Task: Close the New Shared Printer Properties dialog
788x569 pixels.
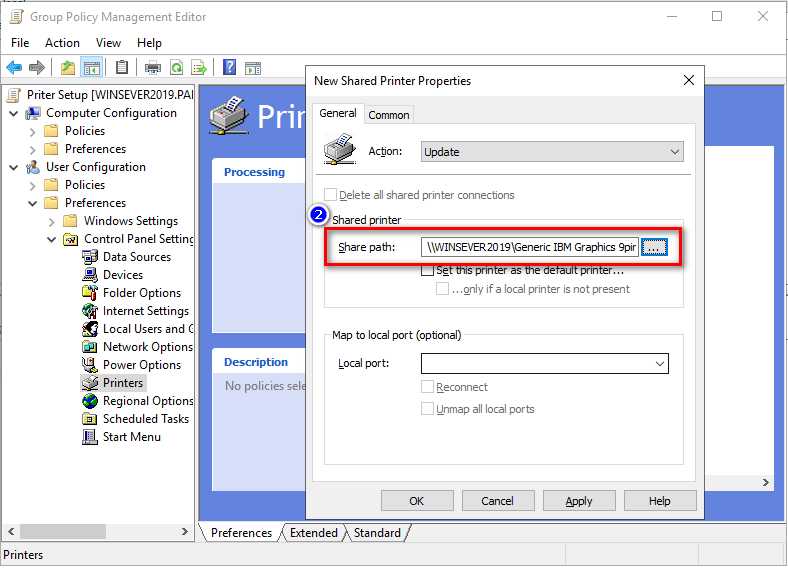Action: (688, 80)
